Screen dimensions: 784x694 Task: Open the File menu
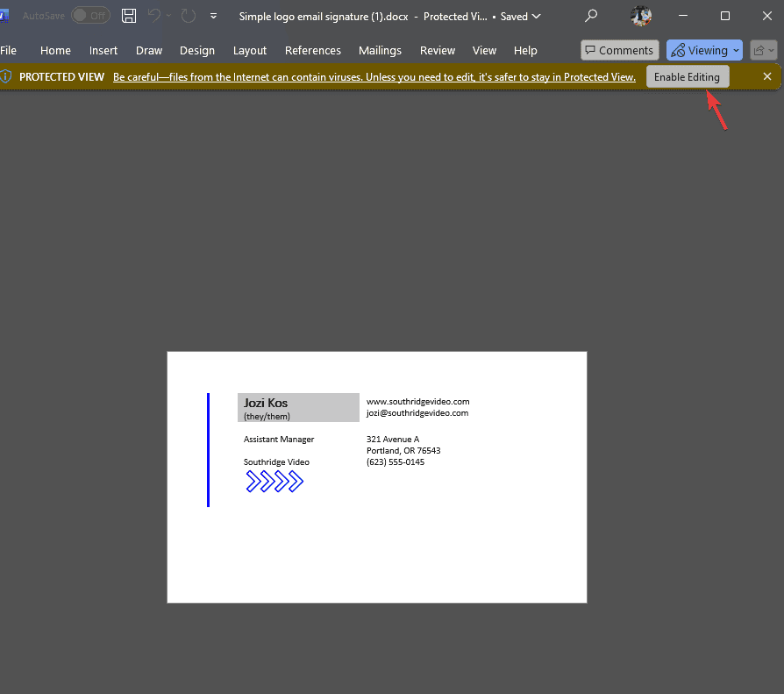coord(9,51)
